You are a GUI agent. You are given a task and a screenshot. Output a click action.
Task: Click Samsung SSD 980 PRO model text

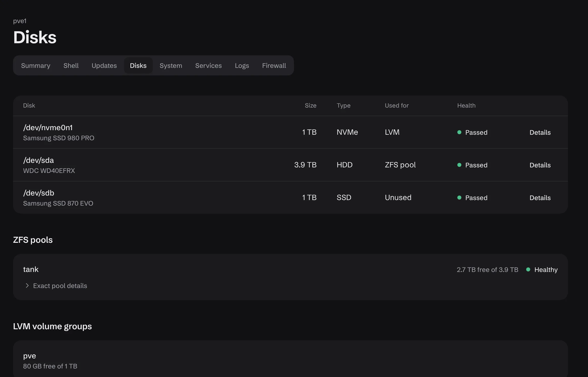coord(59,138)
